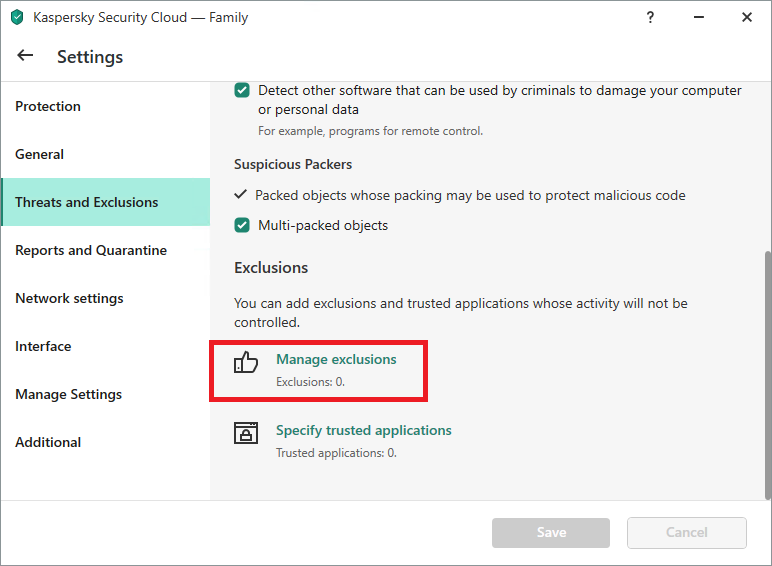Viewport: 772px width, 566px height.
Task: Open help with the question mark icon
Action: coord(650,17)
